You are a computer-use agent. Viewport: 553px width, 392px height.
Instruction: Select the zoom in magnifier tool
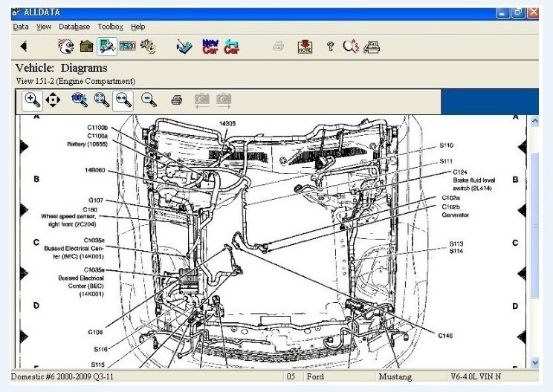[x=33, y=100]
